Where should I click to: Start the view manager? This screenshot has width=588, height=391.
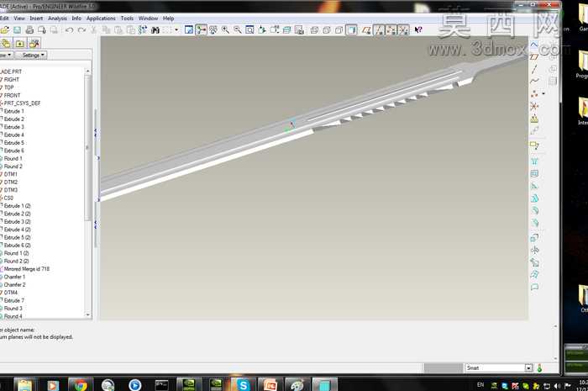pos(299,30)
